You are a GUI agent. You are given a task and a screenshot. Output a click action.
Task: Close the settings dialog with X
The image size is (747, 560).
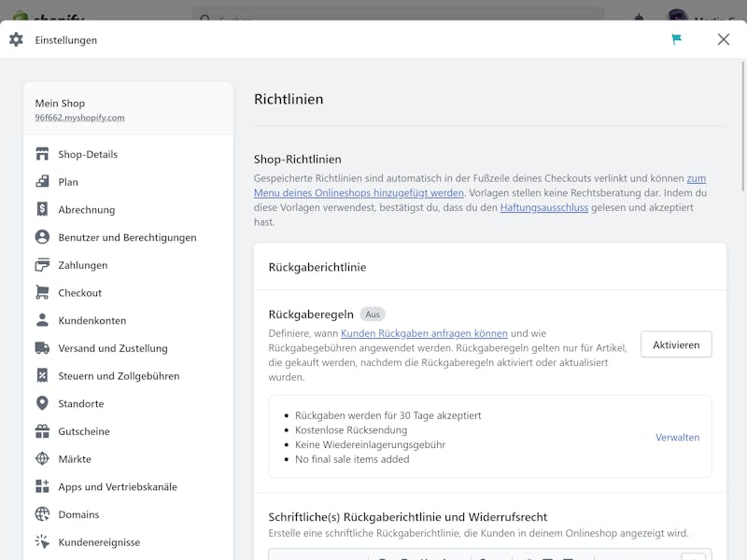point(723,39)
